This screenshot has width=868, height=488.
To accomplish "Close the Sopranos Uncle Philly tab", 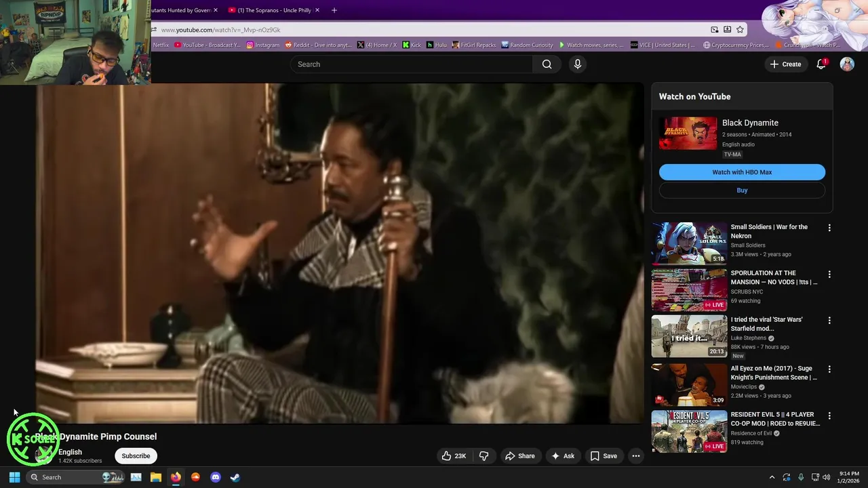I will click(x=317, y=10).
